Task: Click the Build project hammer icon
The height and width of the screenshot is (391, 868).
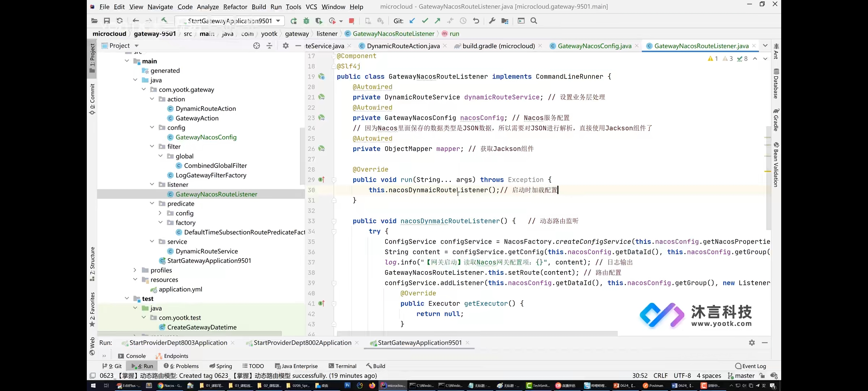Action: click(x=164, y=21)
